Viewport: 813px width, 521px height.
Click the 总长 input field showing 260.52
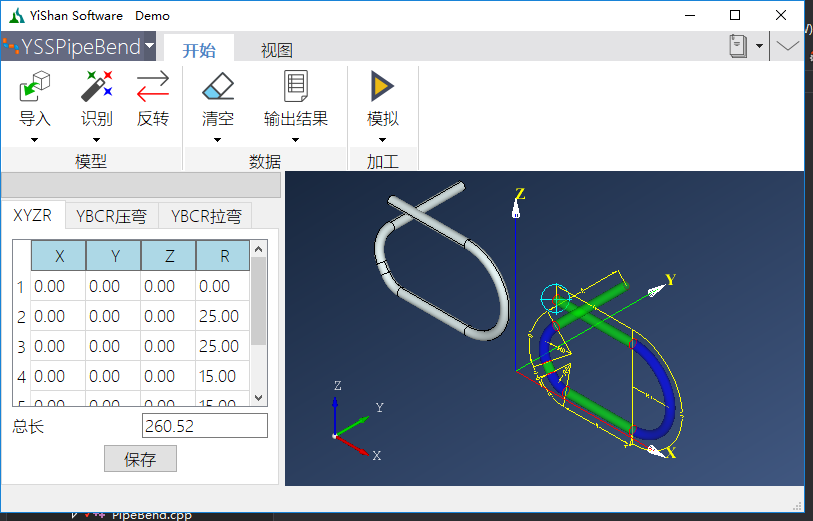point(205,426)
